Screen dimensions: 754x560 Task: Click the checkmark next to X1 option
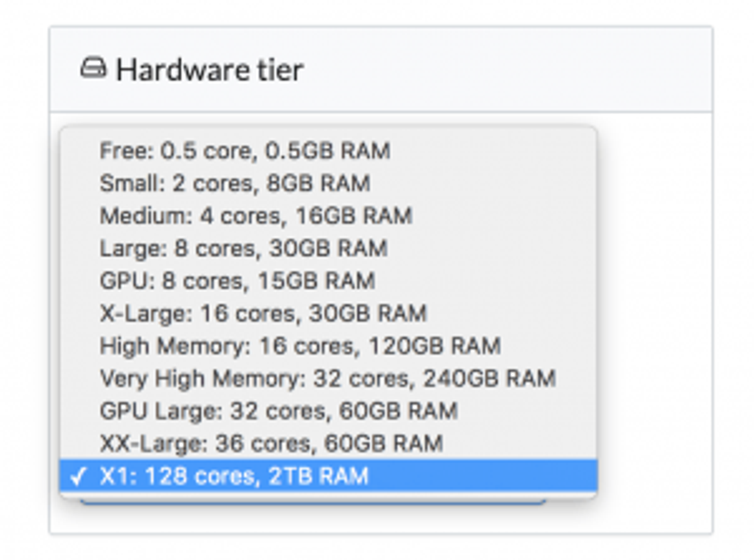pos(77,476)
